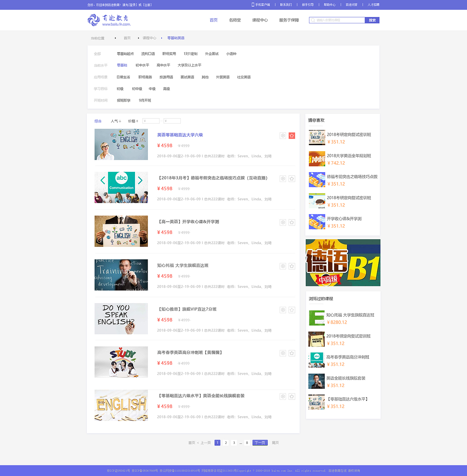Open the 德语B1 中高级 banner
The image size is (467, 476).
pos(343,263)
